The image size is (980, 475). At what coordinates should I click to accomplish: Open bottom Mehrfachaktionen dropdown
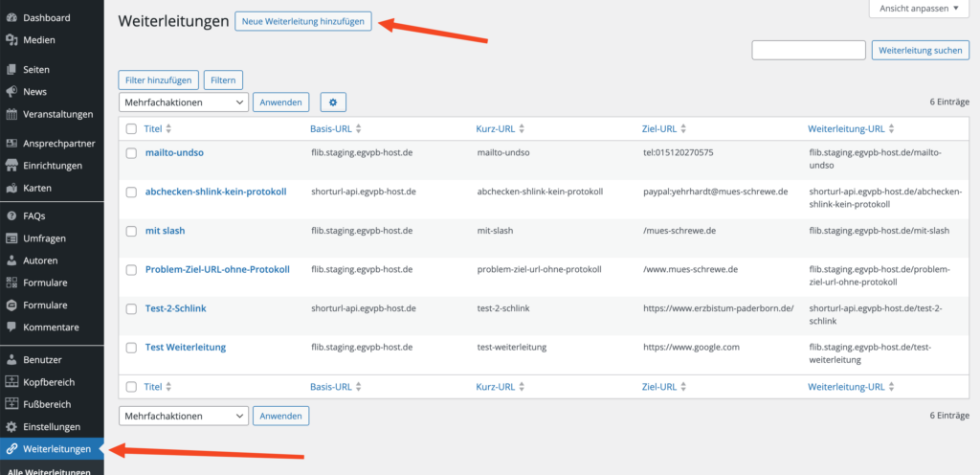pos(183,416)
